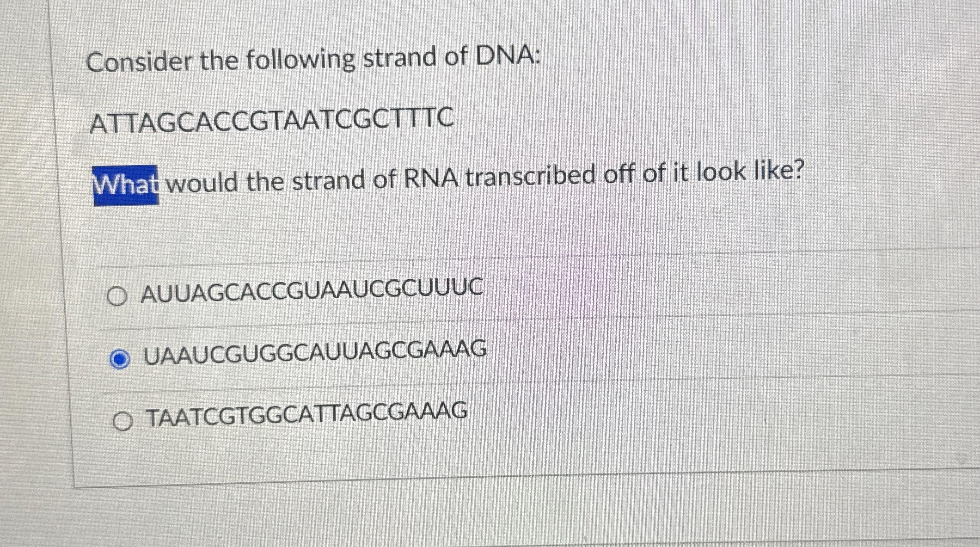Click the highlighted word What
The image size is (980, 547).
[125, 185]
